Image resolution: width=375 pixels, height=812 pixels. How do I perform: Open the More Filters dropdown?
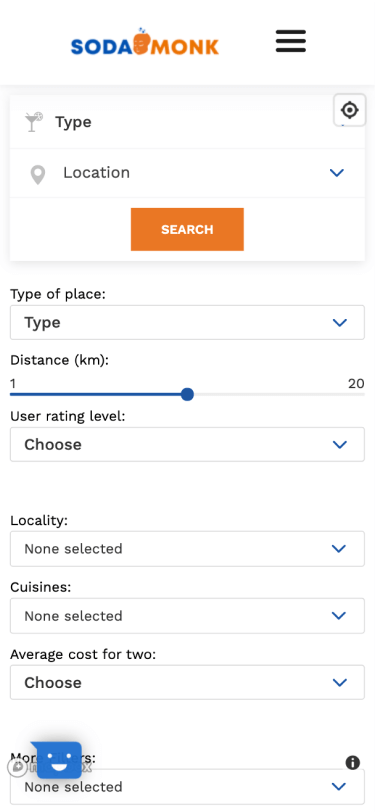pos(188,787)
